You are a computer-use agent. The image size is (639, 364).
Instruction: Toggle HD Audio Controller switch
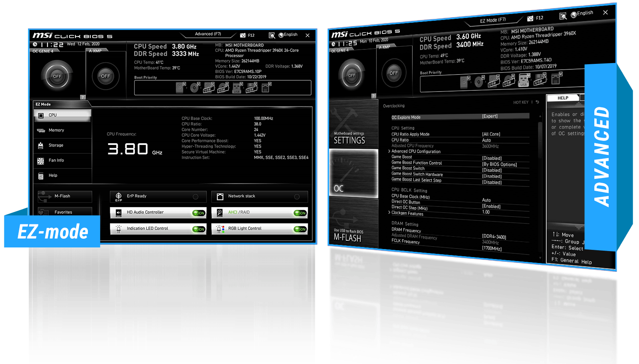(198, 213)
